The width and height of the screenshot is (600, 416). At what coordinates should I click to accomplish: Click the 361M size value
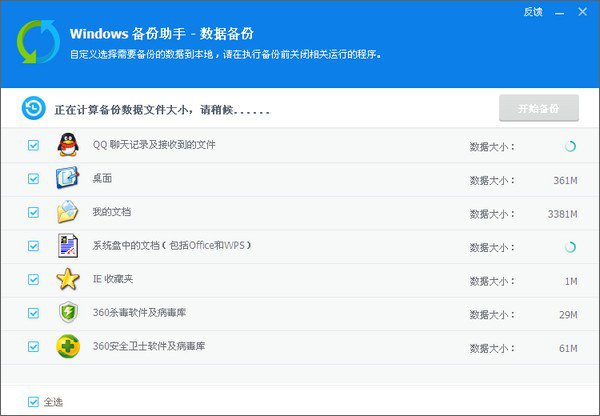point(565,180)
